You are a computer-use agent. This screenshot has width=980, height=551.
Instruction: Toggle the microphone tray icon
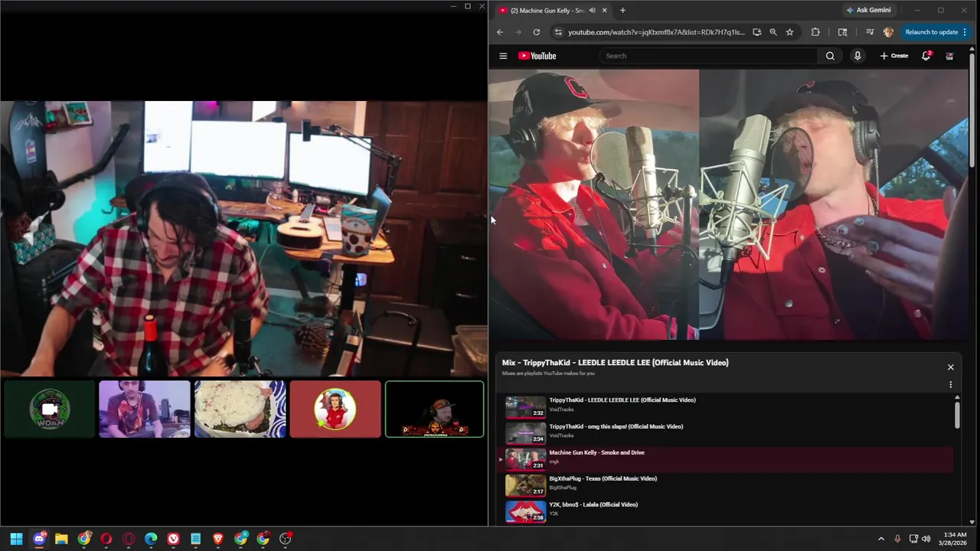pyautogui.click(x=897, y=539)
